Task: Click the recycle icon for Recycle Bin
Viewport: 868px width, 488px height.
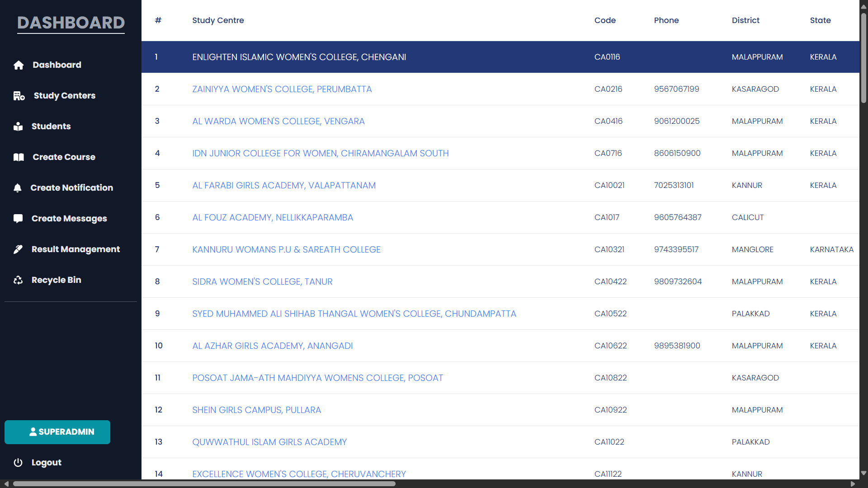Action: click(x=18, y=280)
